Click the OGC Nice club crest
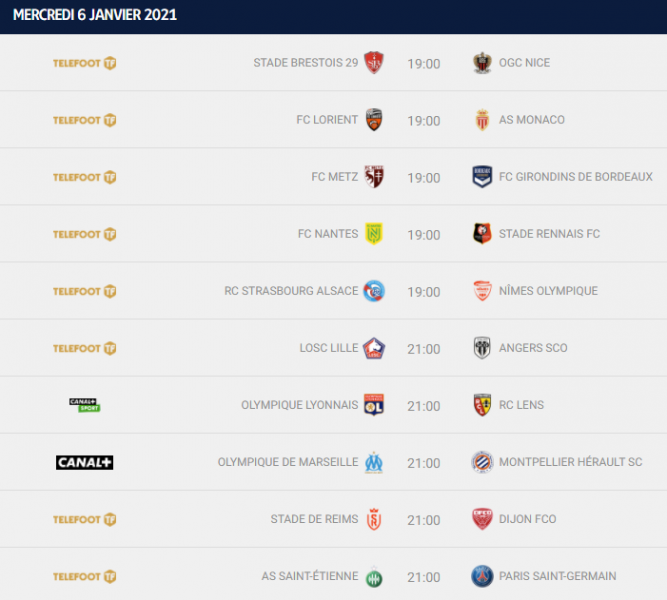The width and height of the screenshot is (667, 600). 482,63
